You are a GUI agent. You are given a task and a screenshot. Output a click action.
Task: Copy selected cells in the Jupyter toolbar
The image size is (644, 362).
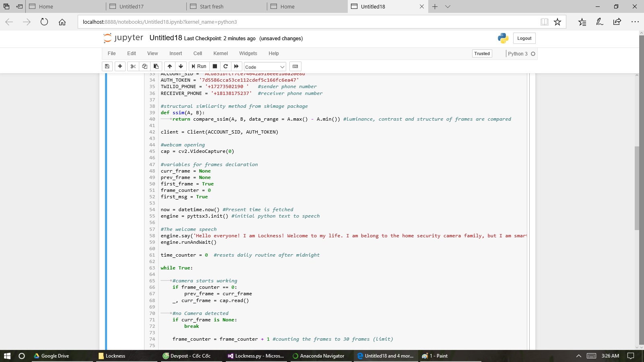(x=144, y=66)
